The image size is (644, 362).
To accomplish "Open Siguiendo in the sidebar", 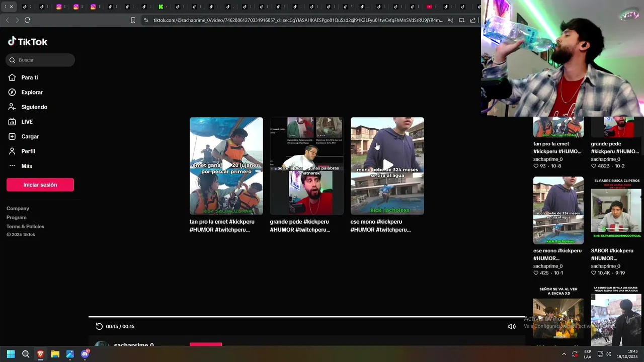I will [34, 107].
